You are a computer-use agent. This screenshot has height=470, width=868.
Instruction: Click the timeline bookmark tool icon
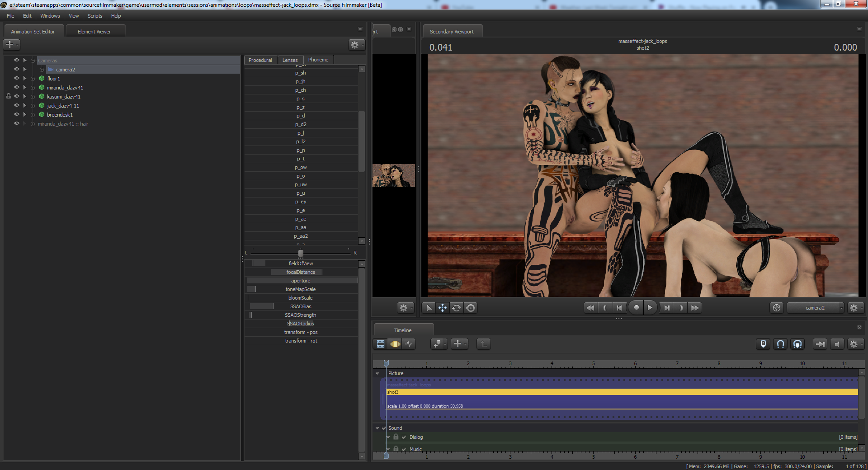(x=439, y=344)
